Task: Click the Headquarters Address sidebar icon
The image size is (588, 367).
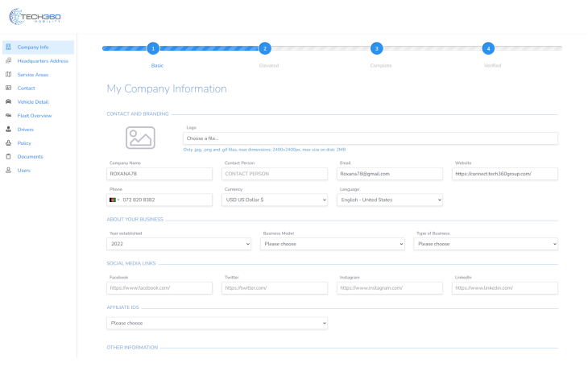Action: coord(8,60)
